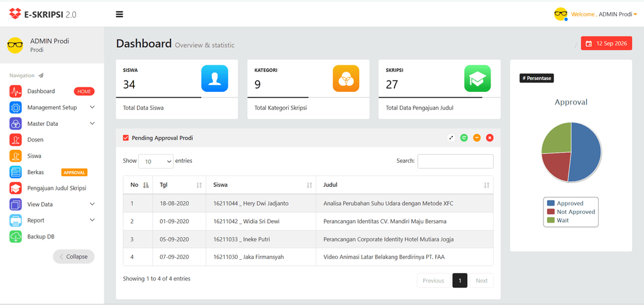
Task: Expand the Master Data submenu chevron
Action: (92, 123)
